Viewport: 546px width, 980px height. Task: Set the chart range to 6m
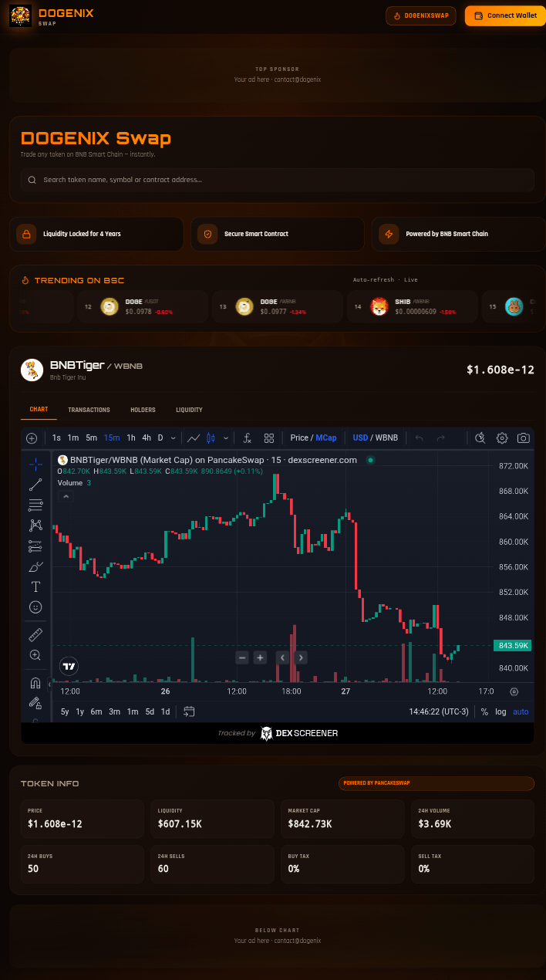pos(96,711)
